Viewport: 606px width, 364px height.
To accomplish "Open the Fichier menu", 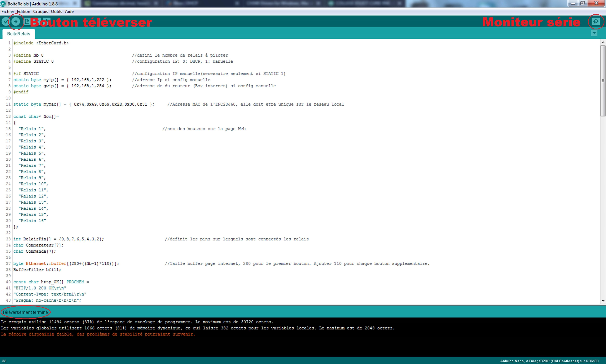I will click(x=8, y=11).
